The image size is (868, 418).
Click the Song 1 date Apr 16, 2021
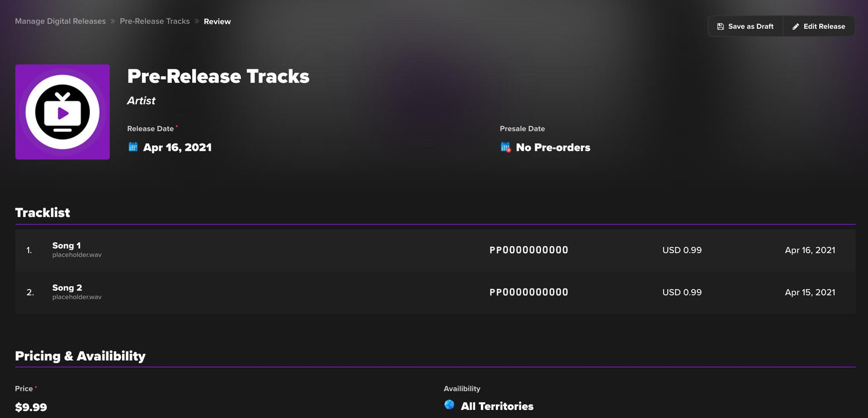tap(810, 250)
